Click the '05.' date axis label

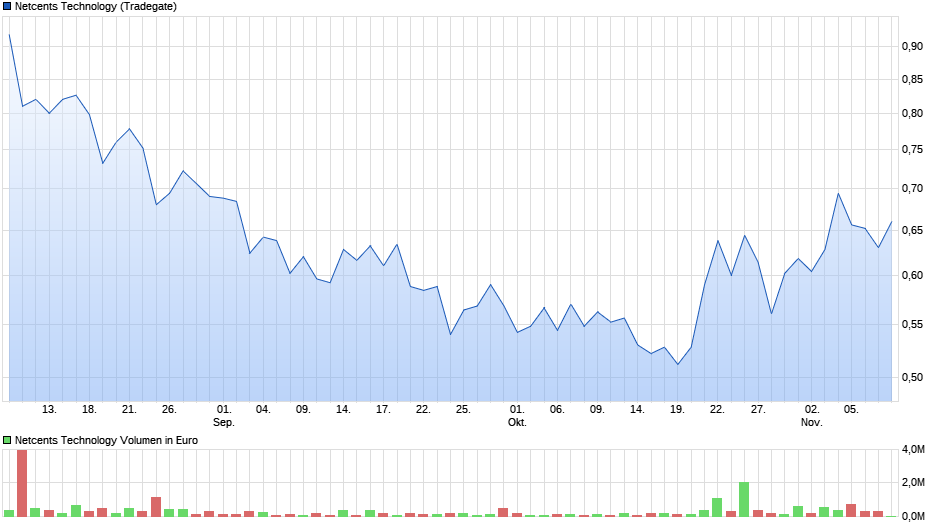tap(851, 409)
